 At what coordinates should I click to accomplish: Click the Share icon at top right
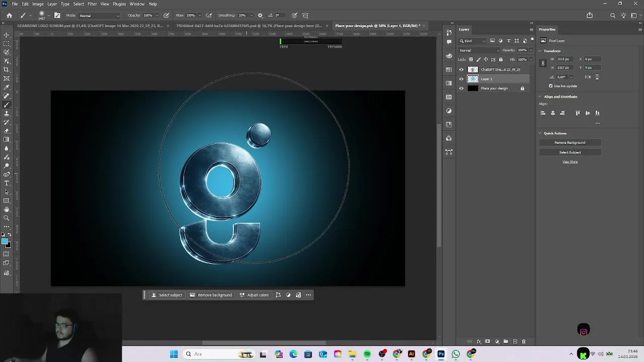tap(590, 16)
